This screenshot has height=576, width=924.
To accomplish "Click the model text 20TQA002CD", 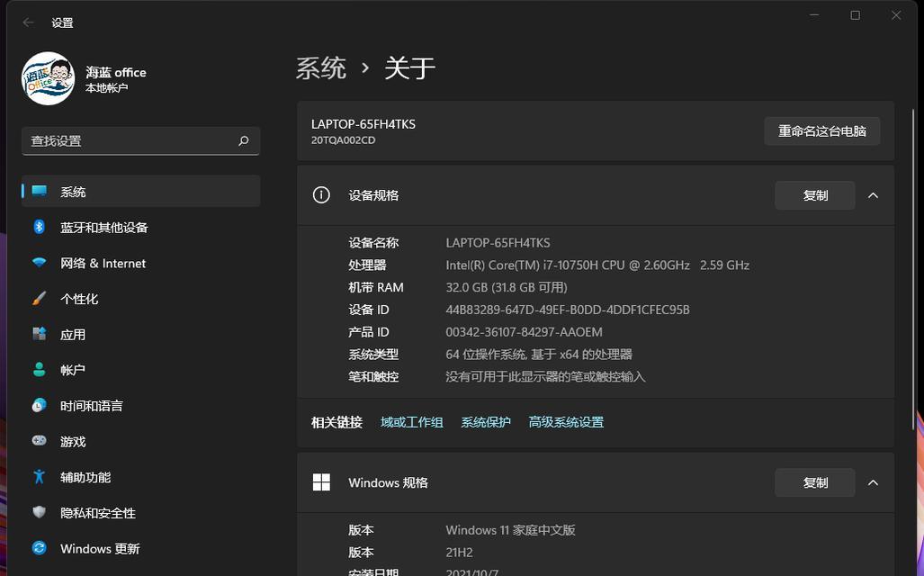I will 343,140.
